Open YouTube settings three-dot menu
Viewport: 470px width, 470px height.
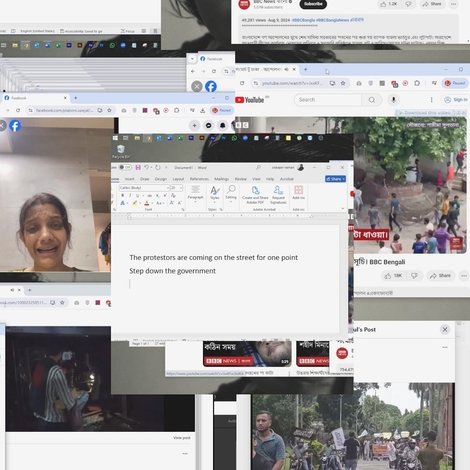click(432, 100)
